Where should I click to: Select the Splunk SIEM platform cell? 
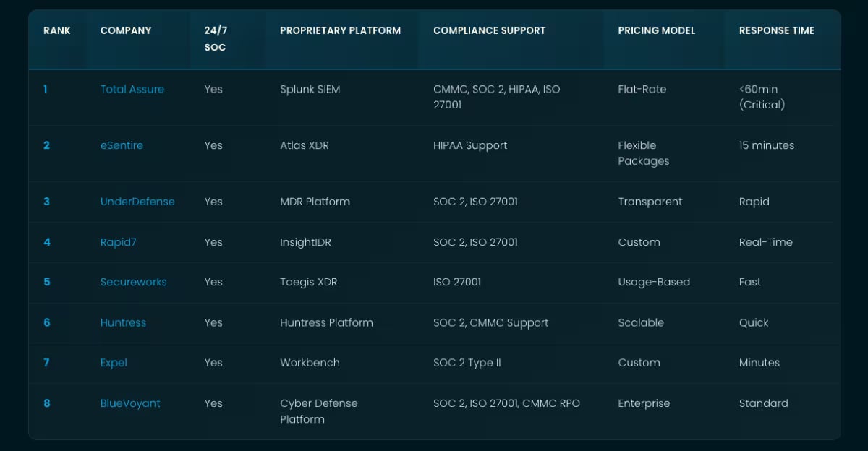click(310, 89)
